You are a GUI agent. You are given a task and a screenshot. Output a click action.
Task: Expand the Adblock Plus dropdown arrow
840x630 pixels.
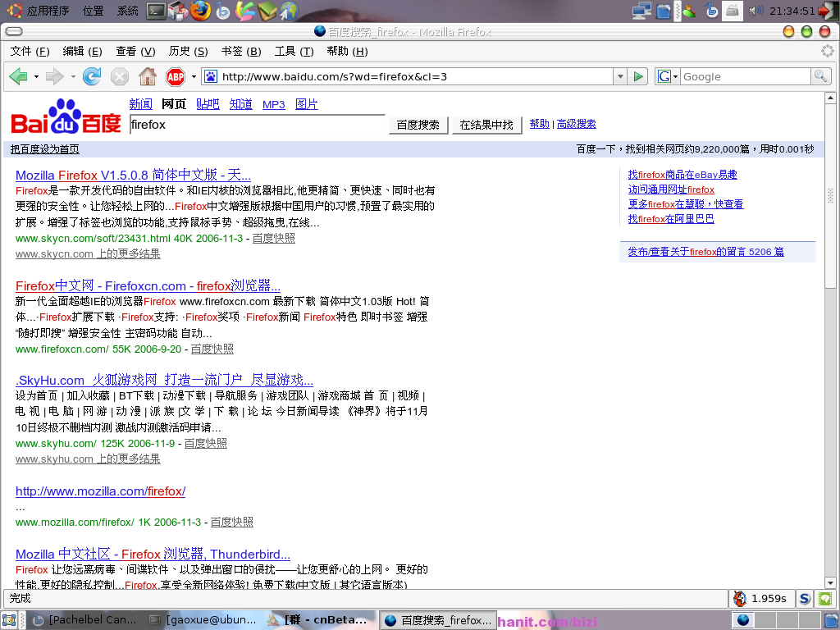(x=194, y=76)
